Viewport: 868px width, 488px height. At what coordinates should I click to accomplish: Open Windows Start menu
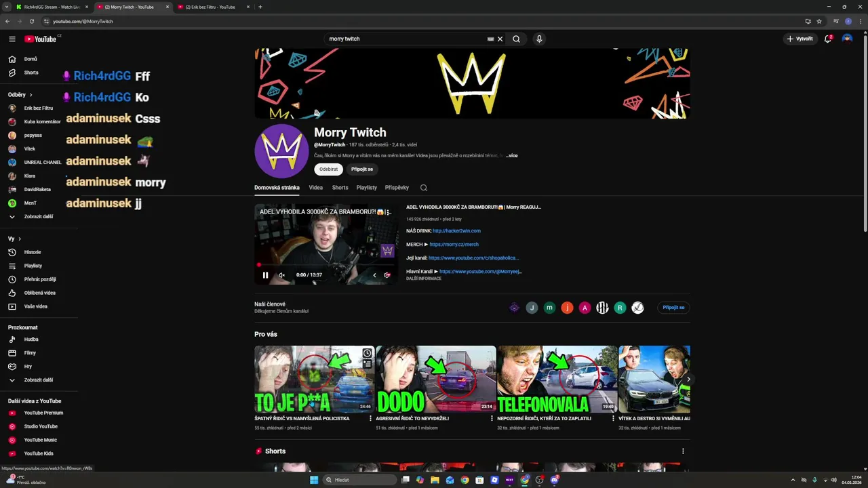pos(314,480)
